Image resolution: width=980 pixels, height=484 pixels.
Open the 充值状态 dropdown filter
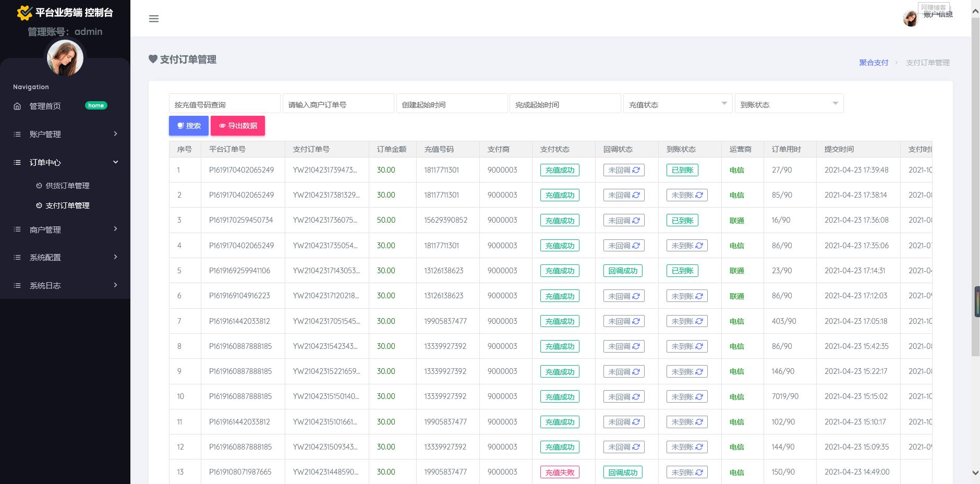click(x=677, y=104)
